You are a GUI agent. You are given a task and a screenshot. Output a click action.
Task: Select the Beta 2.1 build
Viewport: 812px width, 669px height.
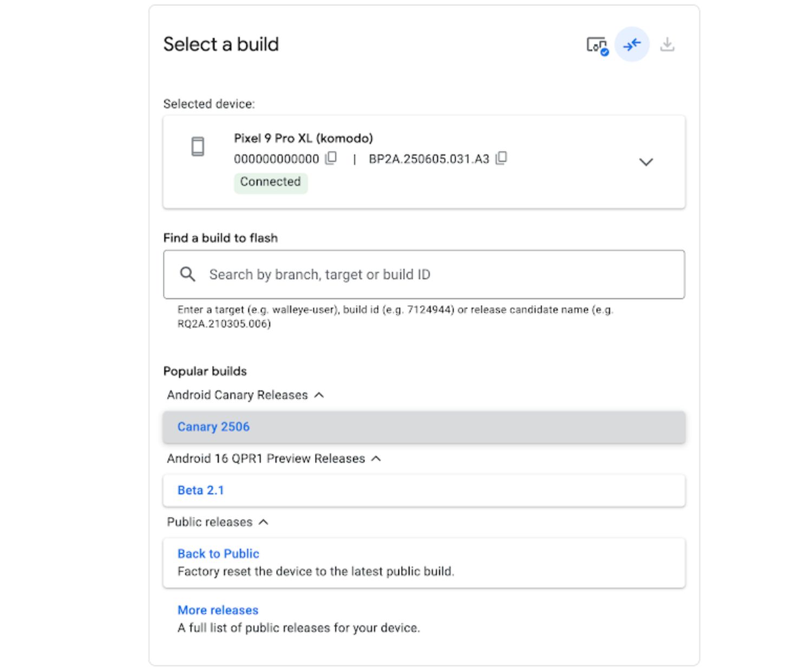tap(200, 490)
